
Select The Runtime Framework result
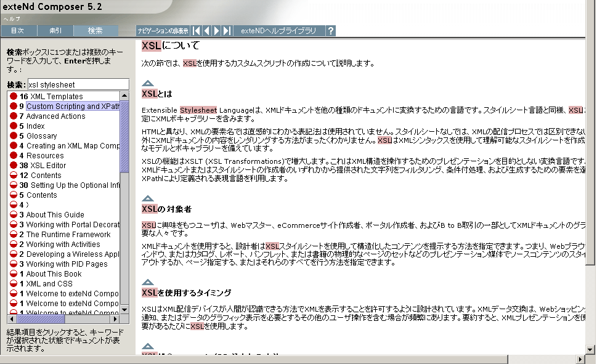[x=65, y=235]
